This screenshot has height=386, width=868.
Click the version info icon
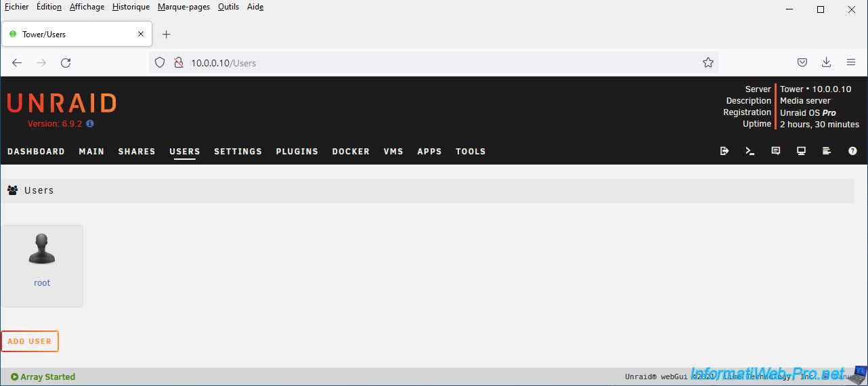coord(90,124)
